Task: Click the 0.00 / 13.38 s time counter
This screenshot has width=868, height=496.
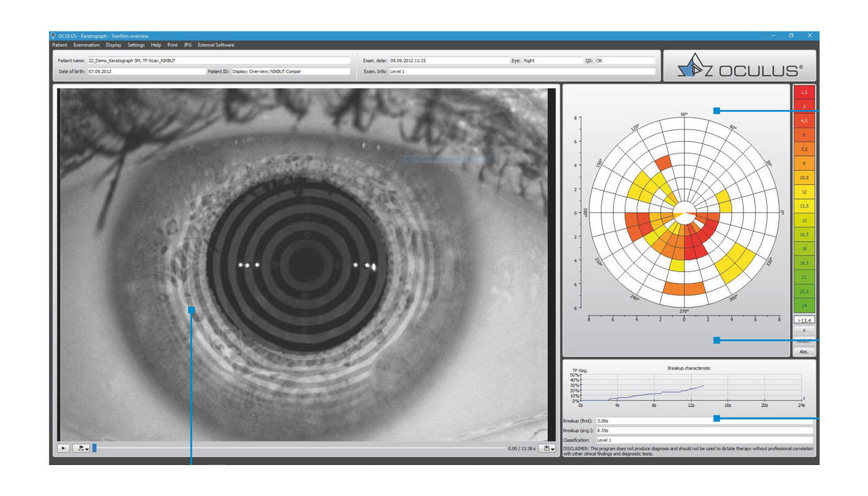Action: pyautogui.click(x=521, y=448)
